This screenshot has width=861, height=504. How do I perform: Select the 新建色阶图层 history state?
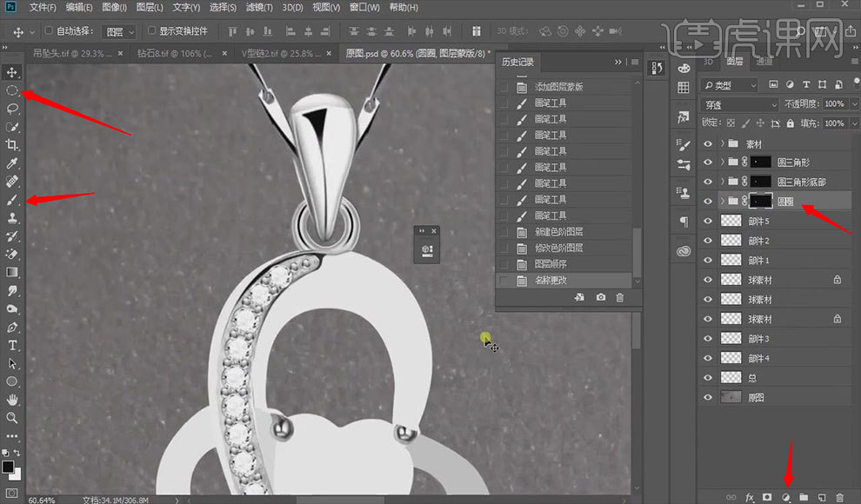pos(557,232)
